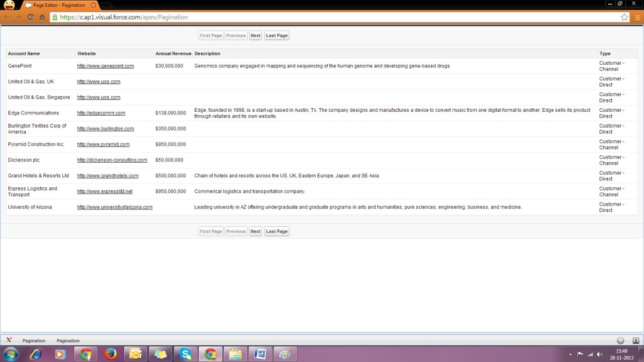The image size is (644, 362).
Task: Select second Pagination item in bottom footer
Action: (x=68, y=341)
